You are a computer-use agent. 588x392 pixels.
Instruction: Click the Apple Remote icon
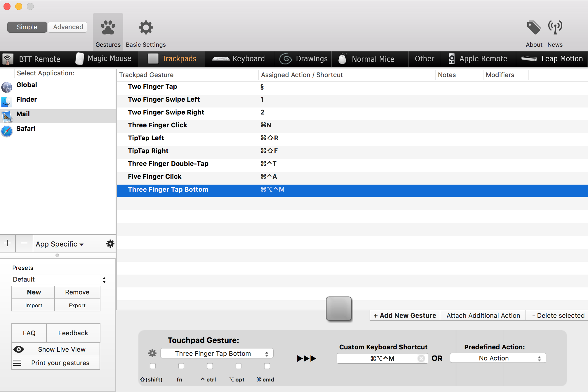click(x=452, y=59)
